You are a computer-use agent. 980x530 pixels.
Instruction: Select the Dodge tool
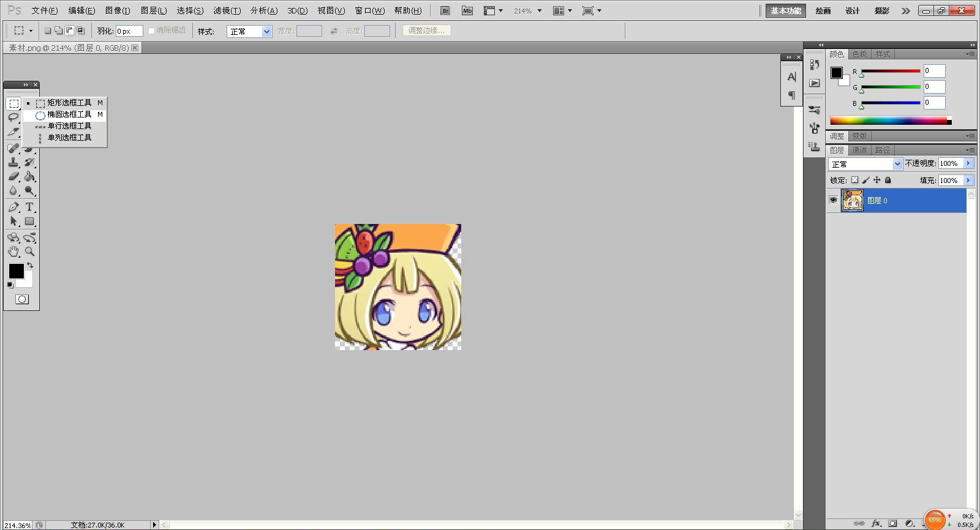click(29, 190)
